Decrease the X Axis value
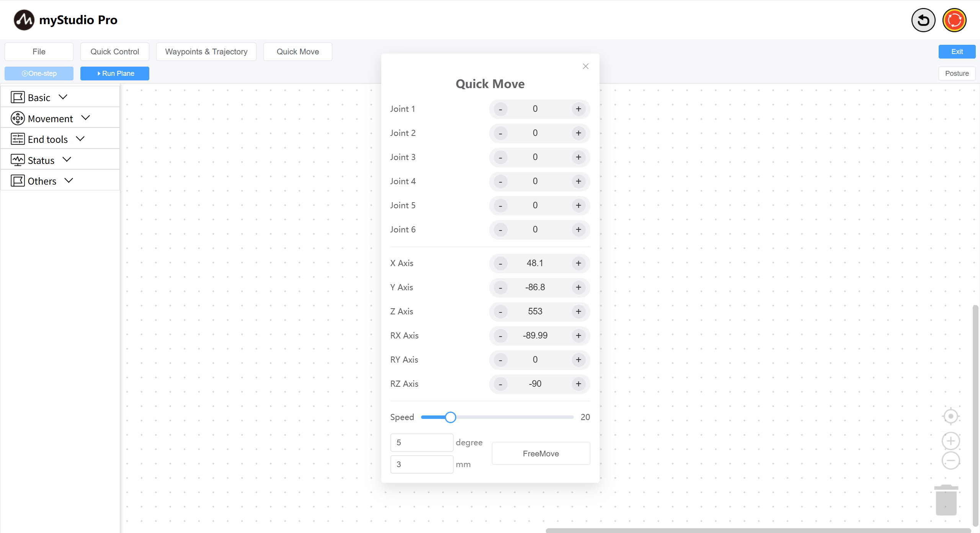 tap(500, 263)
